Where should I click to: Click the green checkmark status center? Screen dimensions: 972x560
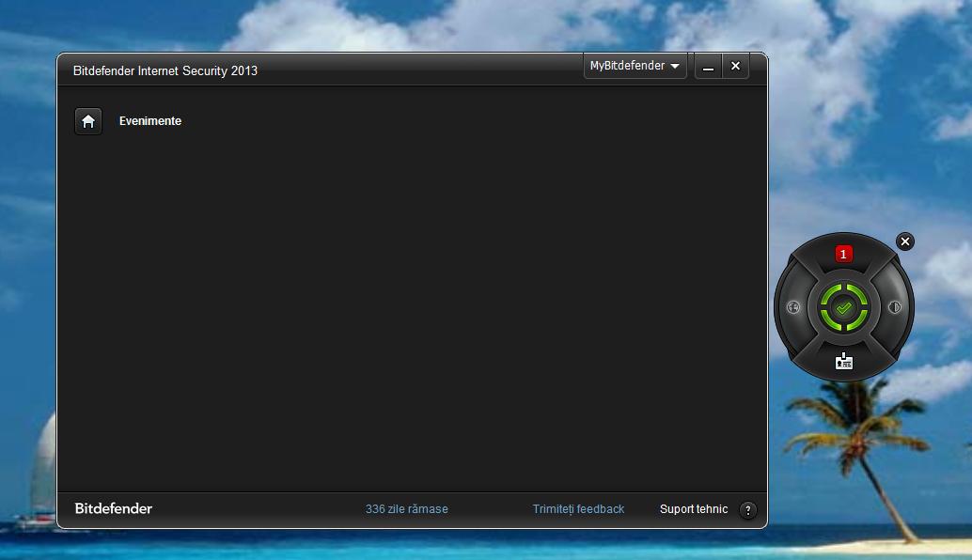click(843, 307)
